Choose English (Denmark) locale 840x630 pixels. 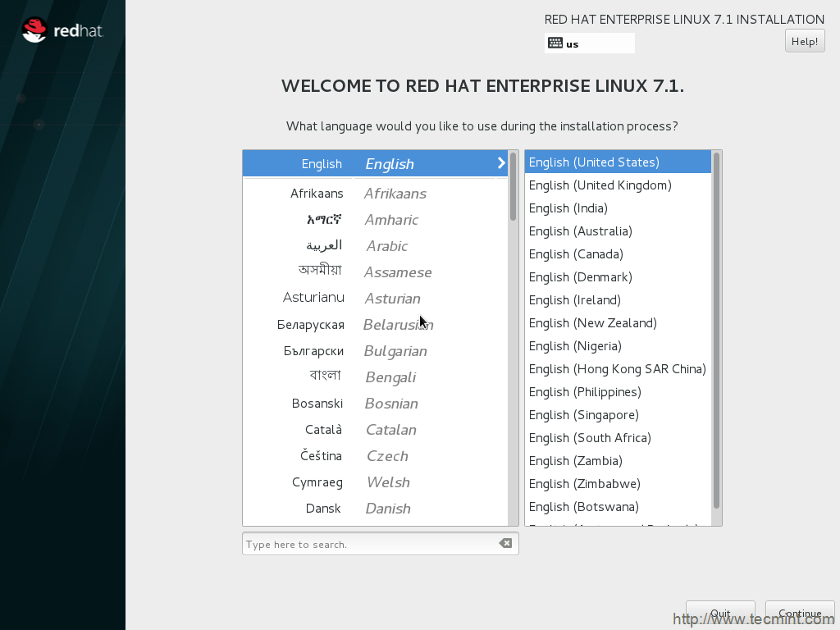pyautogui.click(x=619, y=277)
